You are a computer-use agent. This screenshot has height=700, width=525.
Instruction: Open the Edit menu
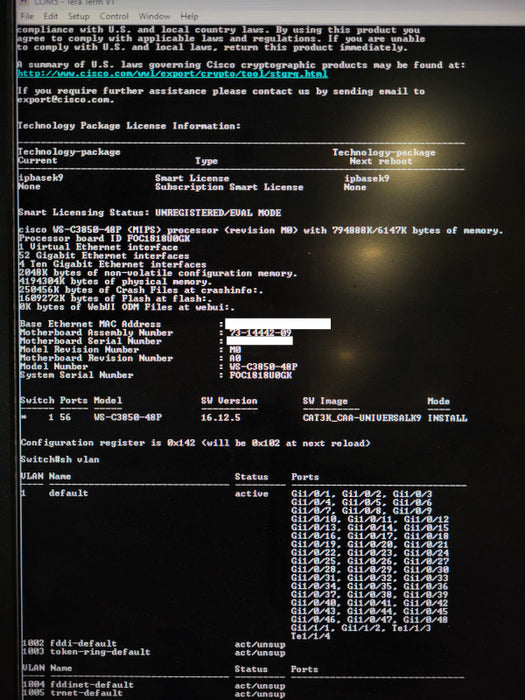(50, 16)
